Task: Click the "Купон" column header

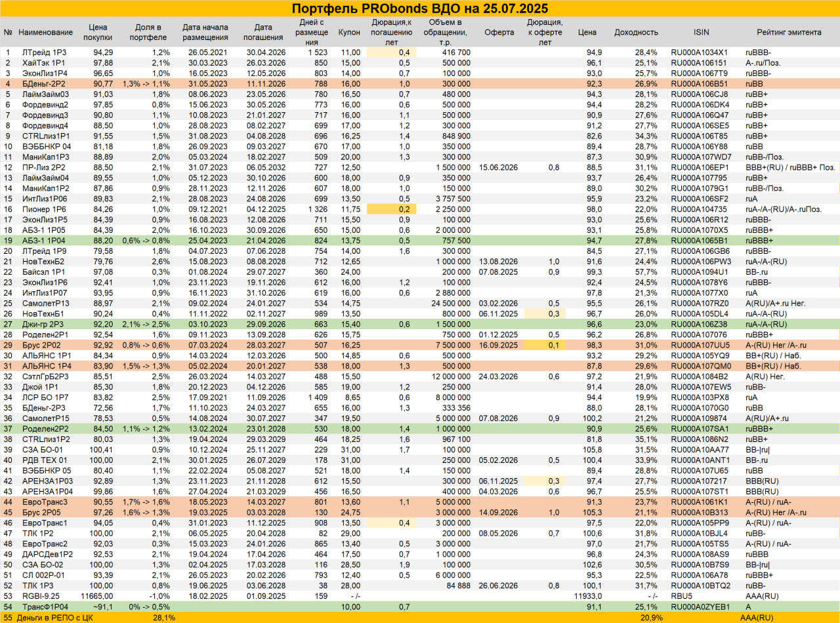Action: point(349,32)
